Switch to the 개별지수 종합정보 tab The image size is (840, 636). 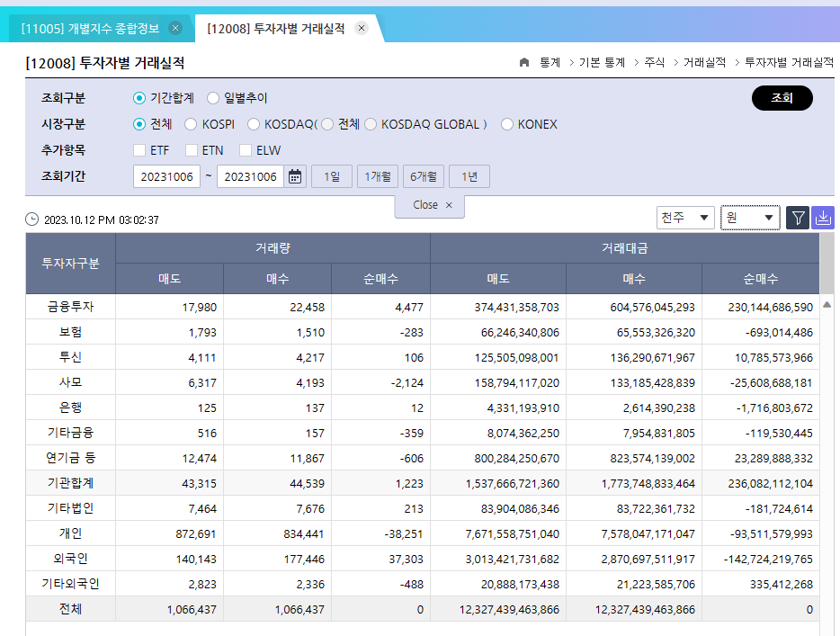pos(90,29)
